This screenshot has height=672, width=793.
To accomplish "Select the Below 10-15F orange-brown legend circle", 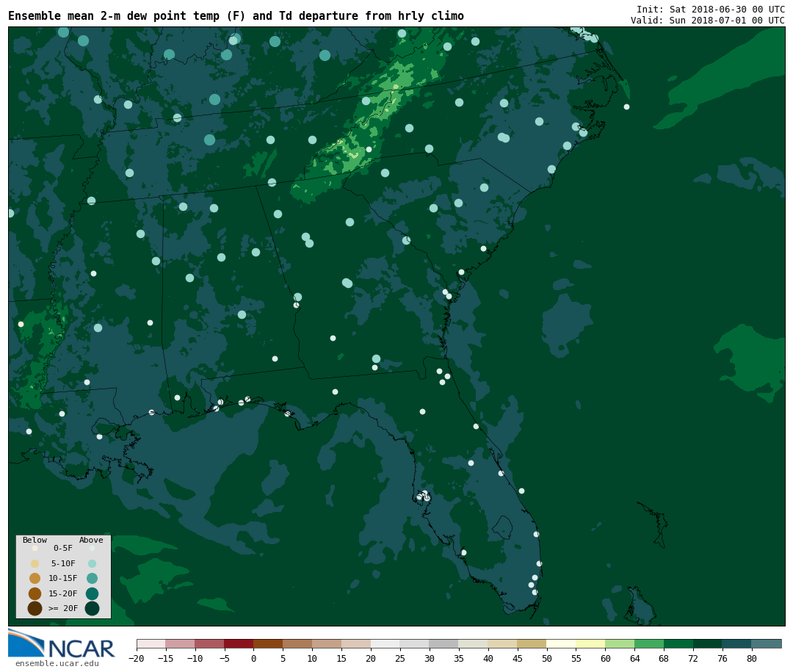I will 35,579.
